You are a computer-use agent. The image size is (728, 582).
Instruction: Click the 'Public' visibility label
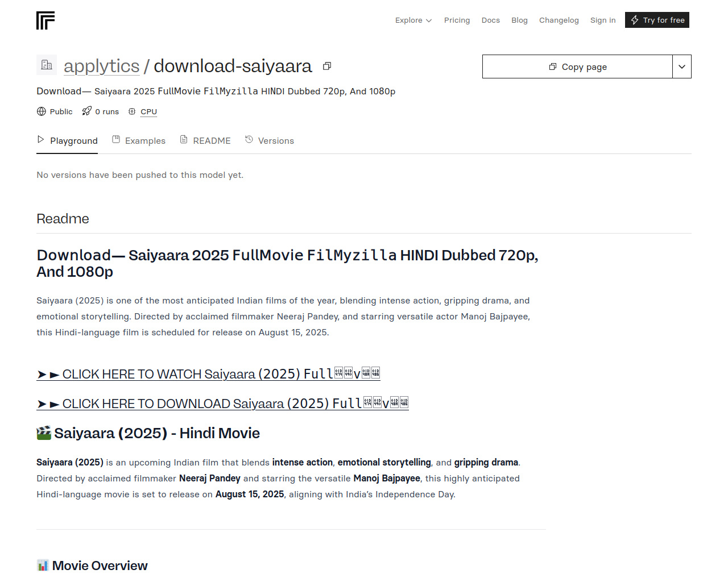61,111
